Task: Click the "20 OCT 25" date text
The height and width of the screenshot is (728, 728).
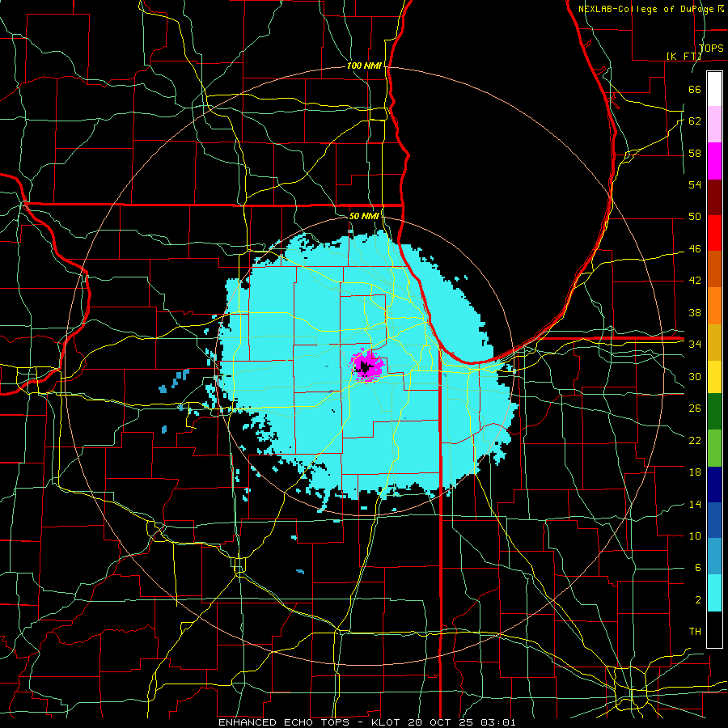Action: coord(442,722)
